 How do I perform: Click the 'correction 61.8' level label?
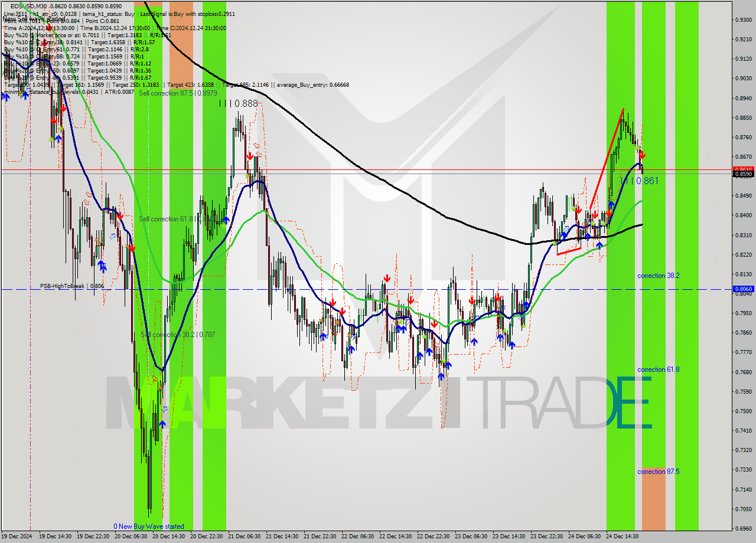658,369
